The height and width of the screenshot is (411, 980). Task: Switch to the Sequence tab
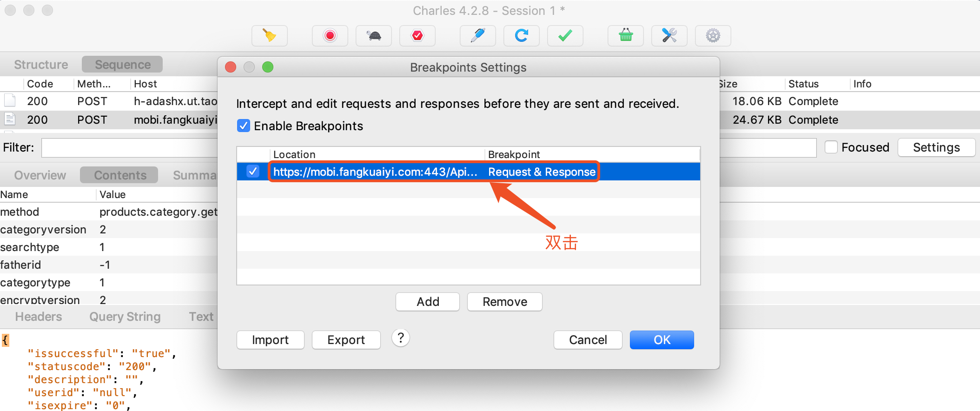122,65
